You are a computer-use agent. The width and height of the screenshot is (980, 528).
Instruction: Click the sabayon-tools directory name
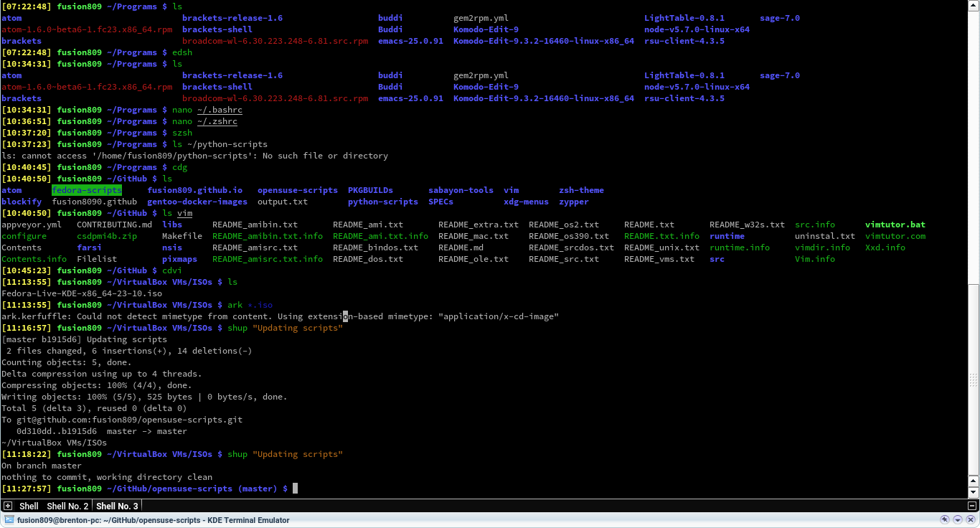[x=461, y=190]
